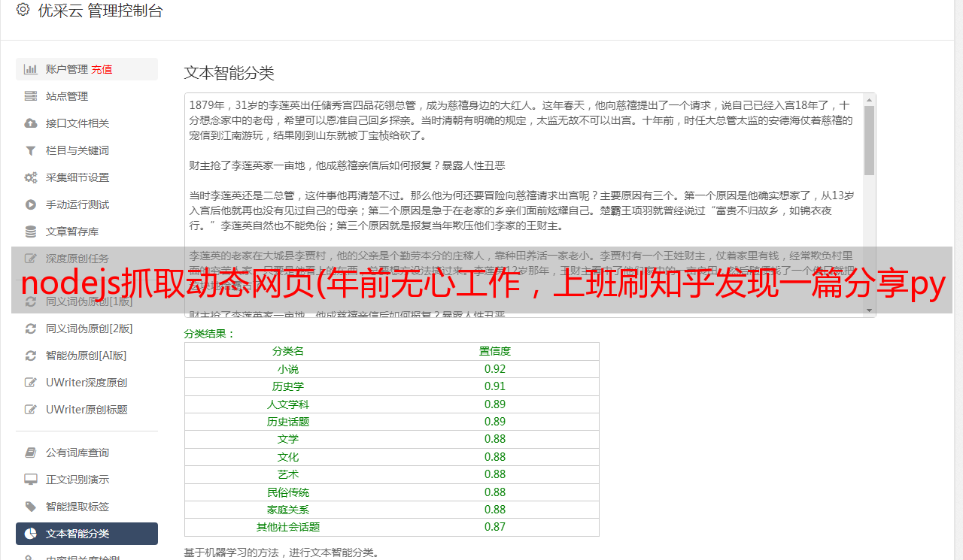
Task: Click the 0.87 confidence value
Action: (x=495, y=527)
